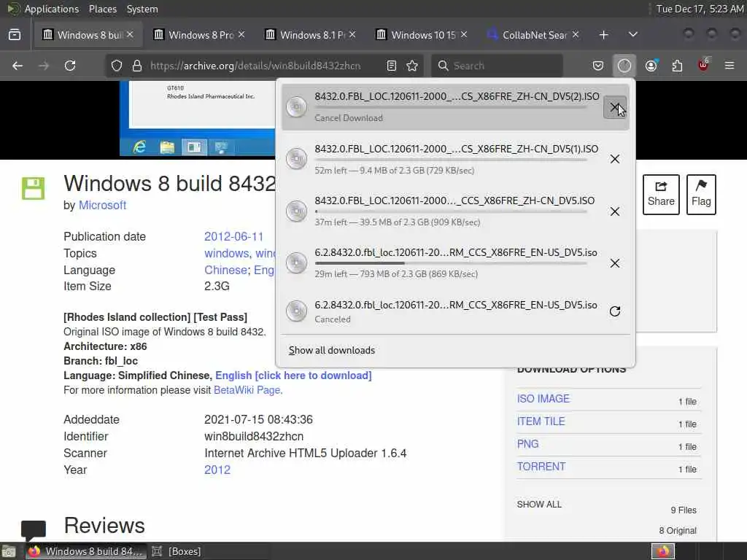
Task: Click the disc icon of canceled EN-US_DV5.iso
Action: click(296, 311)
